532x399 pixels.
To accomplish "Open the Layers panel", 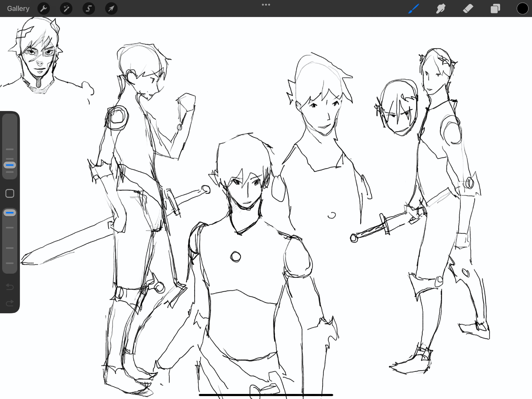I will [x=495, y=9].
